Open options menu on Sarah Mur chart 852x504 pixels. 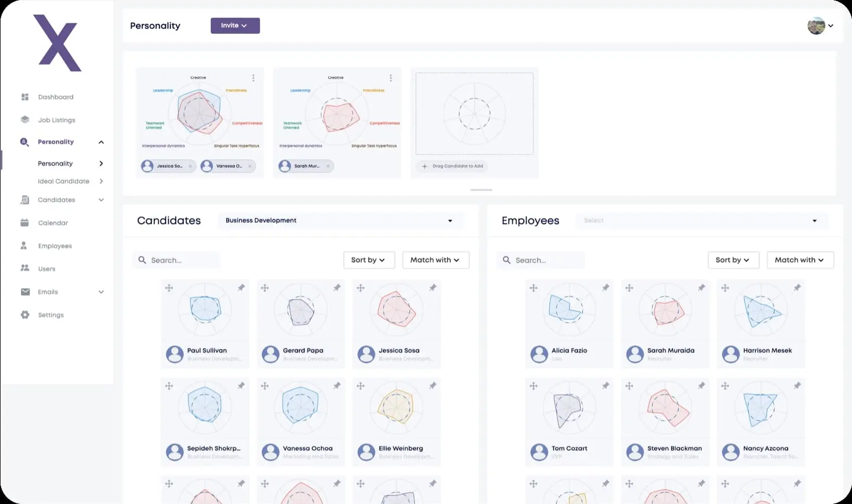tap(391, 78)
